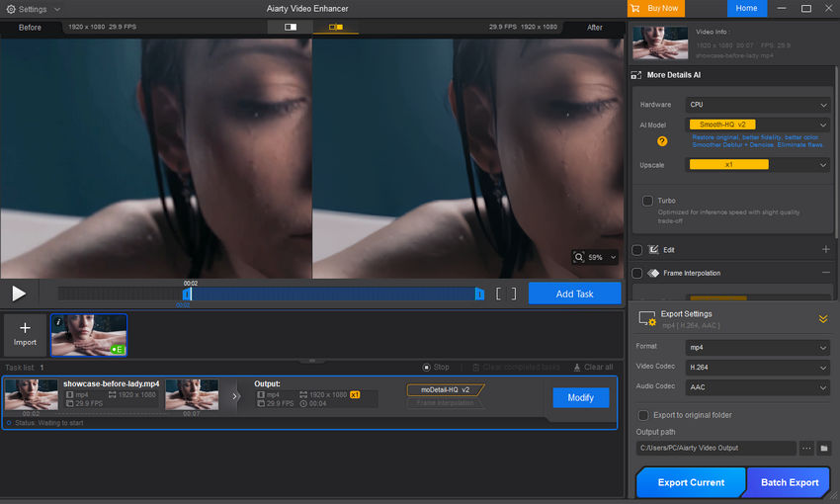Click 'Status: Waiting to start' text

48,423
